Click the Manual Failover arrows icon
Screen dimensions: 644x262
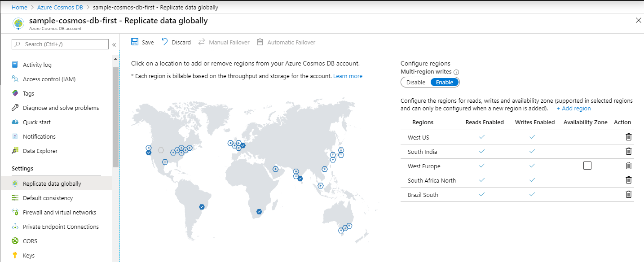coord(201,42)
